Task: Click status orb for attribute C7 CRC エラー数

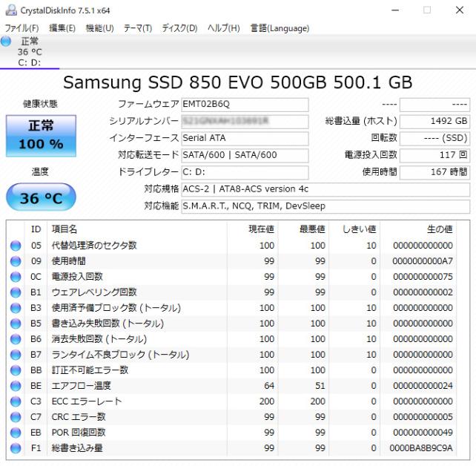Action: click(x=16, y=417)
